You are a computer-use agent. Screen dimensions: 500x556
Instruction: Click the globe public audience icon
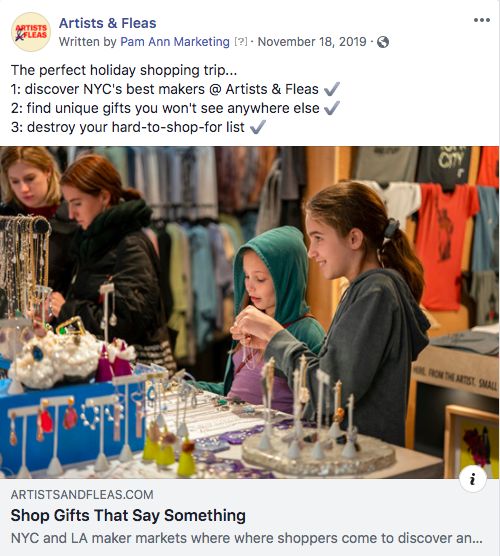(383, 42)
